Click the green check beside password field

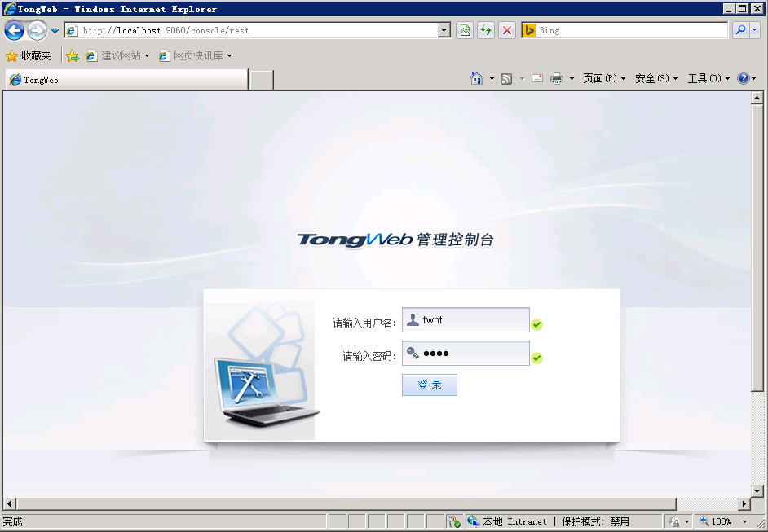[537, 358]
